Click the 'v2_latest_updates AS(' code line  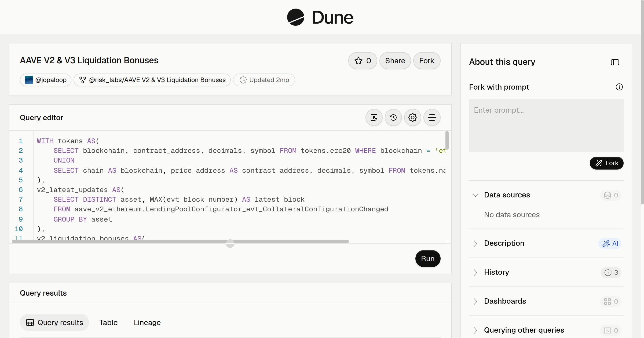pos(80,190)
